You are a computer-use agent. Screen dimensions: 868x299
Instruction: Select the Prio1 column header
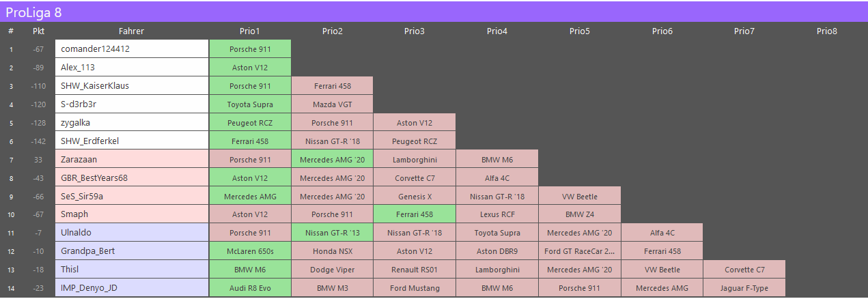tap(250, 31)
